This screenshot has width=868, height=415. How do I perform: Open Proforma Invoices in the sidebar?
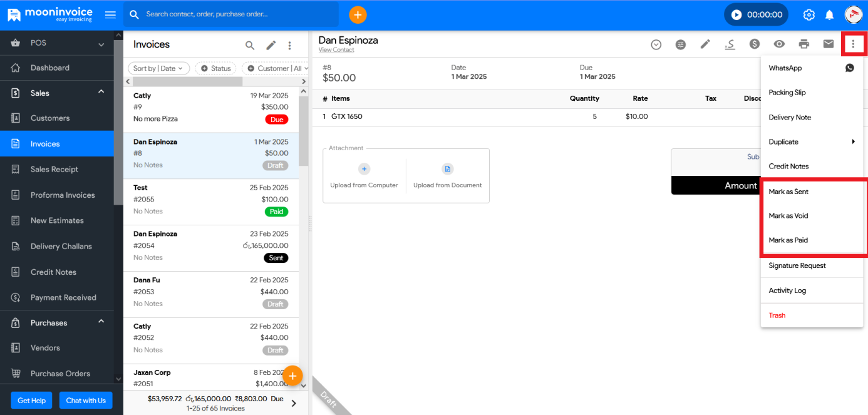click(57, 195)
